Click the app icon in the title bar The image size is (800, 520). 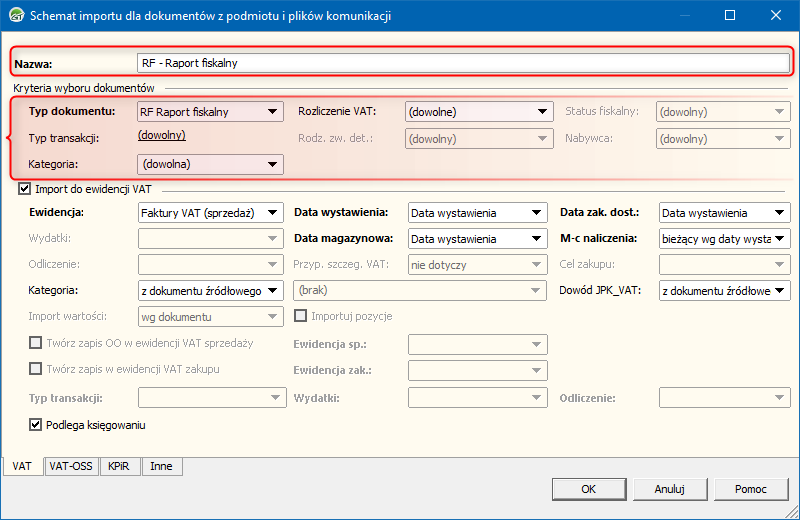click(x=16, y=16)
